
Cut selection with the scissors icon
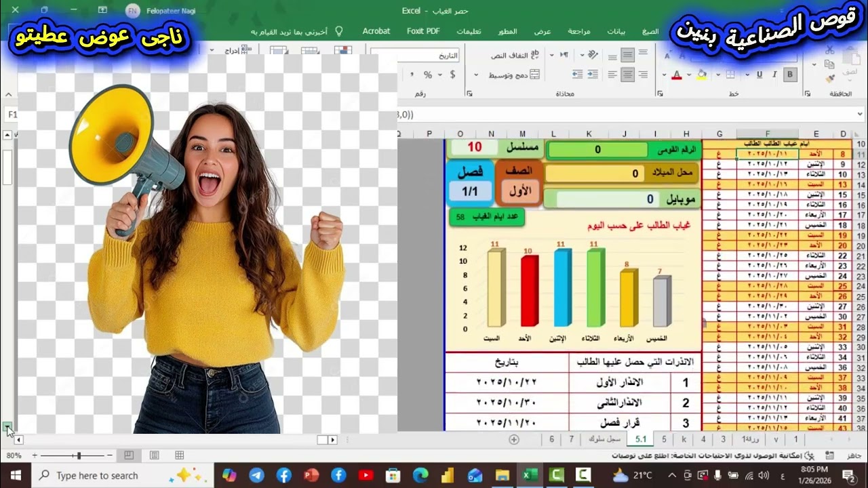830,51
